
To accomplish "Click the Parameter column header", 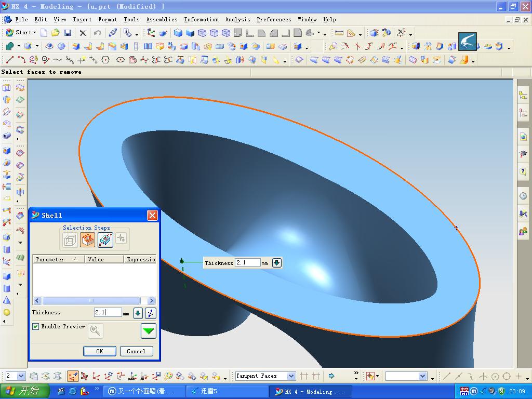I will pos(59,259).
